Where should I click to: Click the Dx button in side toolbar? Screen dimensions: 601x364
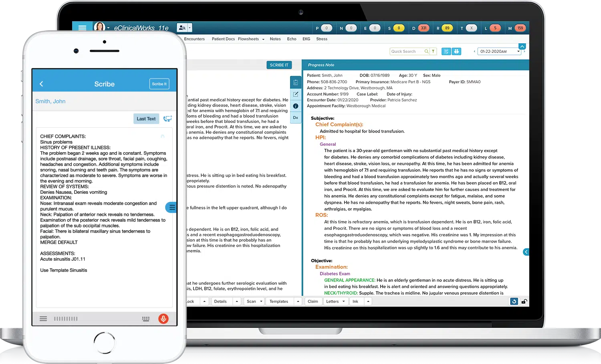pyautogui.click(x=296, y=118)
